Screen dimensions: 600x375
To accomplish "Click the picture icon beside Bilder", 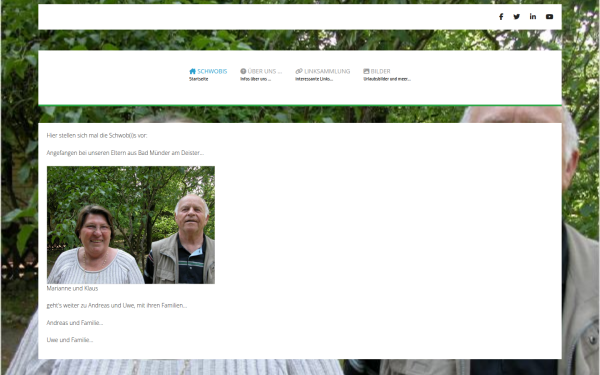I will 366,71.
